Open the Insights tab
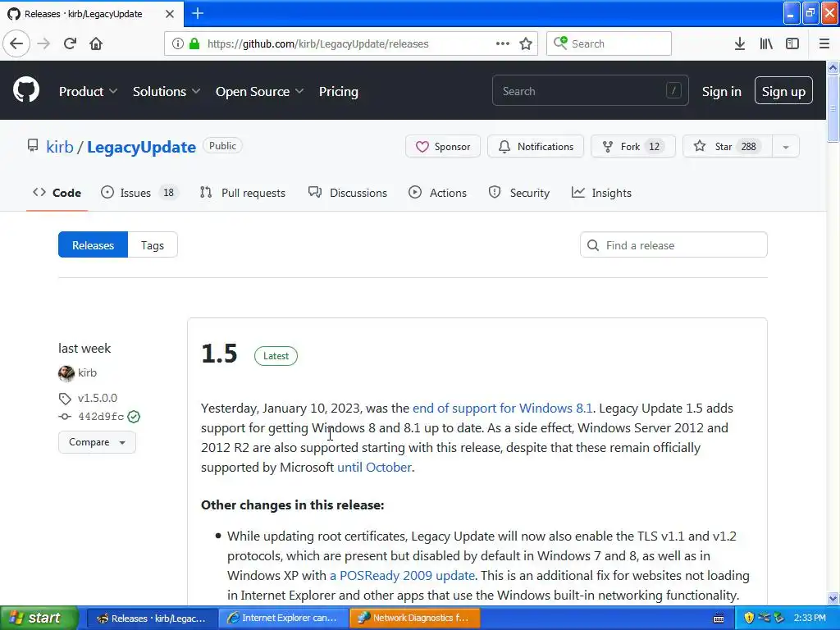The height and width of the screenshot is (630, 840). (x=601, y=193)
